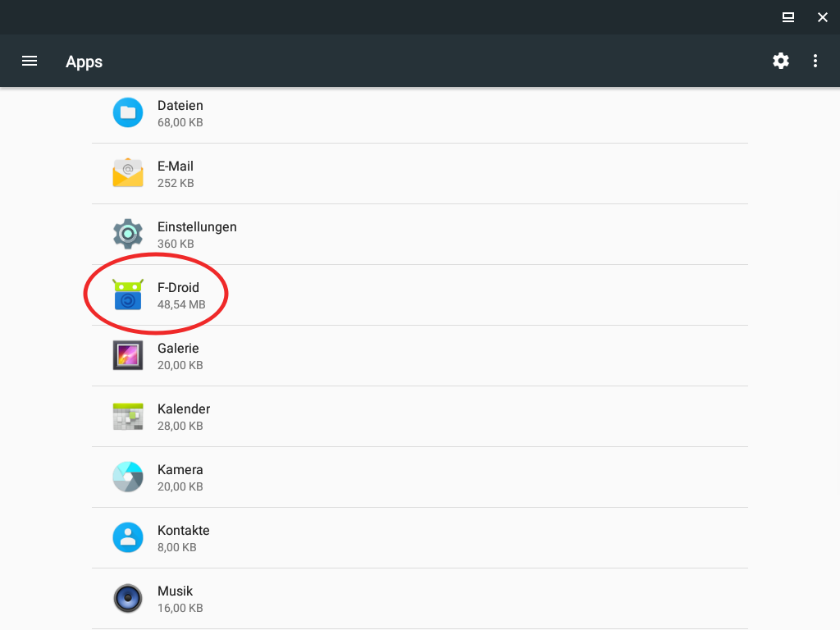
Task: Click the Kamera shutter icon
Action: tap(128, 477)
